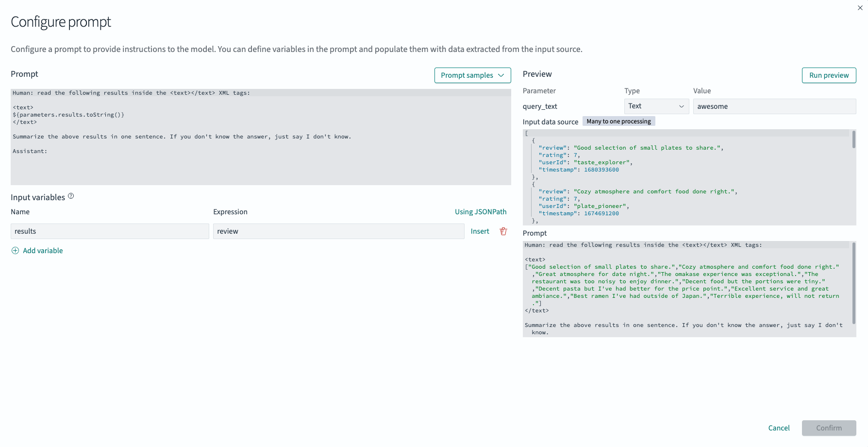868x447 pixels.
Task: Click the Name field containing results
Action: tap(109, 231)
